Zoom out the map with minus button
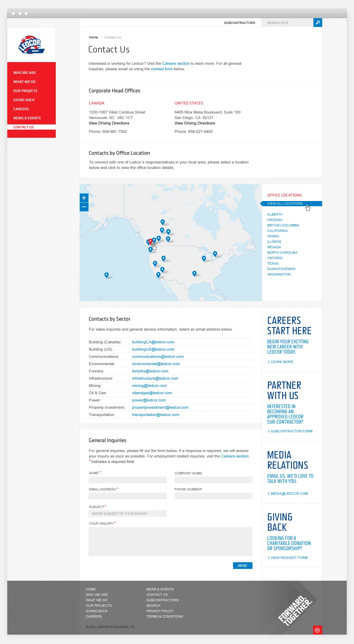Image resolution: width=354 pixels, height=644 pixels. click(84, 207)
